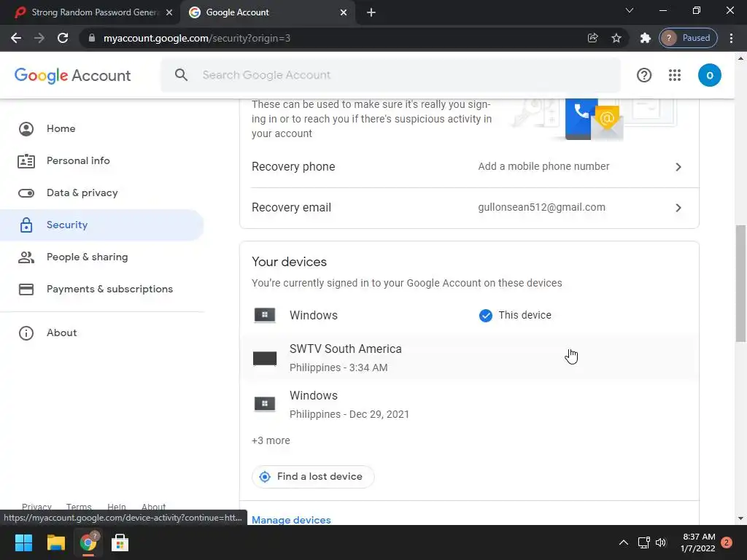
Task: Open Chrome's three-dot menu
Action: (731, 38)
